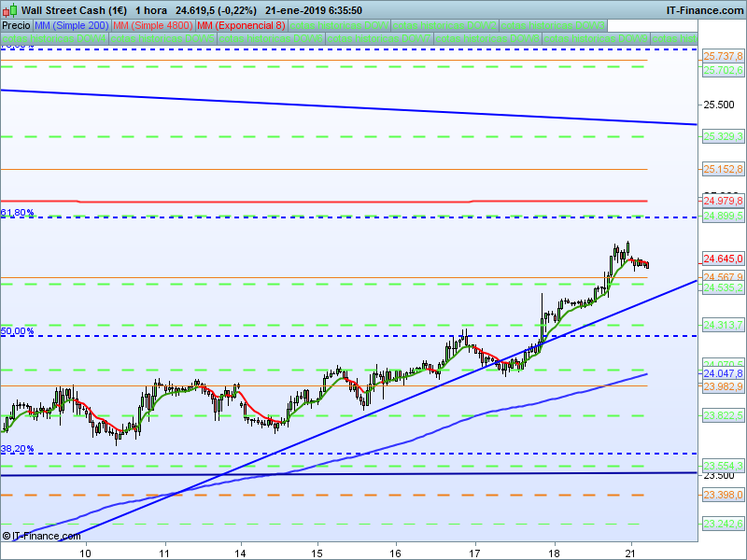
Task: Click date 10 on the time axis
Action: coord(86,553)
